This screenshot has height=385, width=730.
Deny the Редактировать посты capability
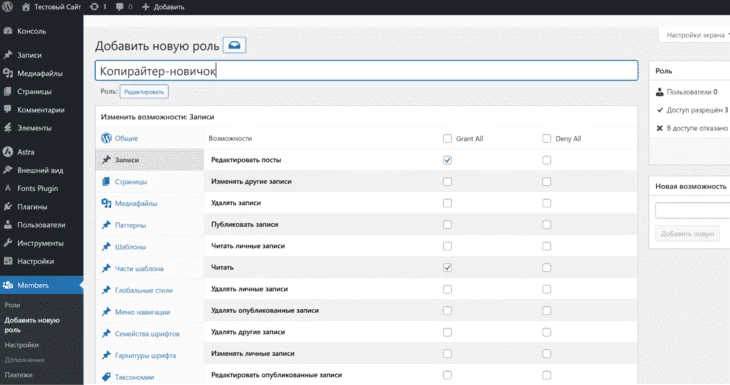[547, 160]
